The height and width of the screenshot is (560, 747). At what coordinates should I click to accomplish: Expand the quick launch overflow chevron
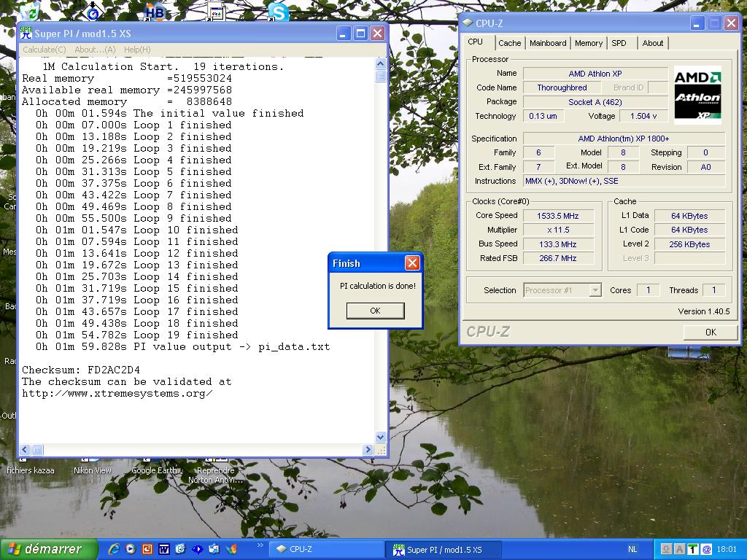click(x=260, y=545)
